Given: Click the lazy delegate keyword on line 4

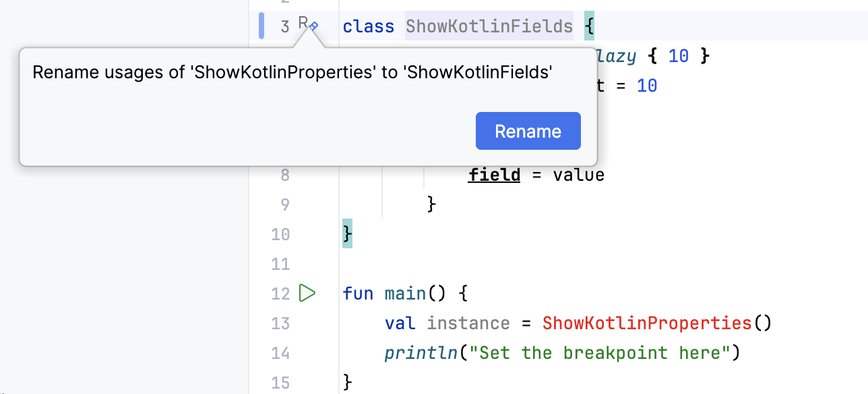Looking at the screenshot, I should [618, 56].
